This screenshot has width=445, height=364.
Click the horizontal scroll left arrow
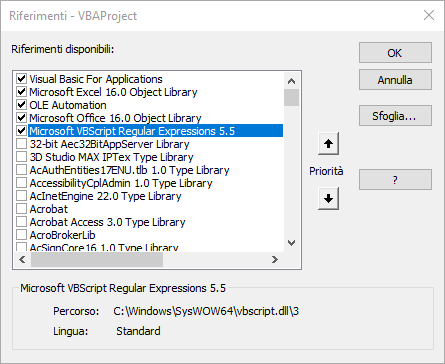point(22,259)
